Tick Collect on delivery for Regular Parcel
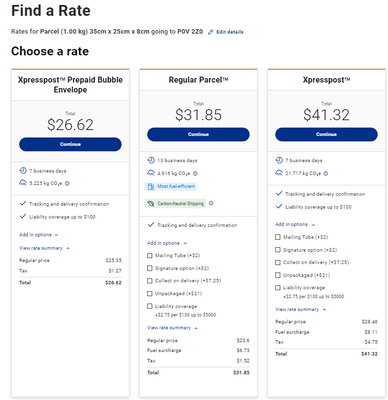 point(150,281)
